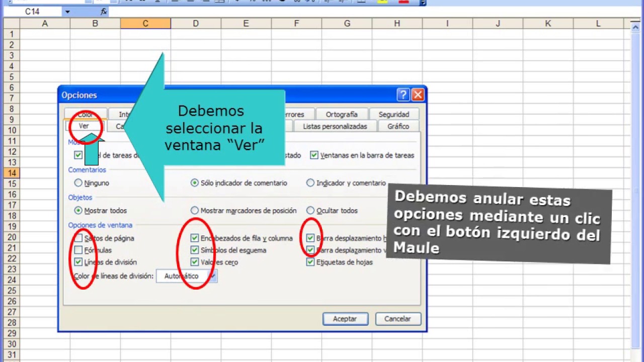644x362 pixels.
Task: Select column C header
Action: point(145,24)
